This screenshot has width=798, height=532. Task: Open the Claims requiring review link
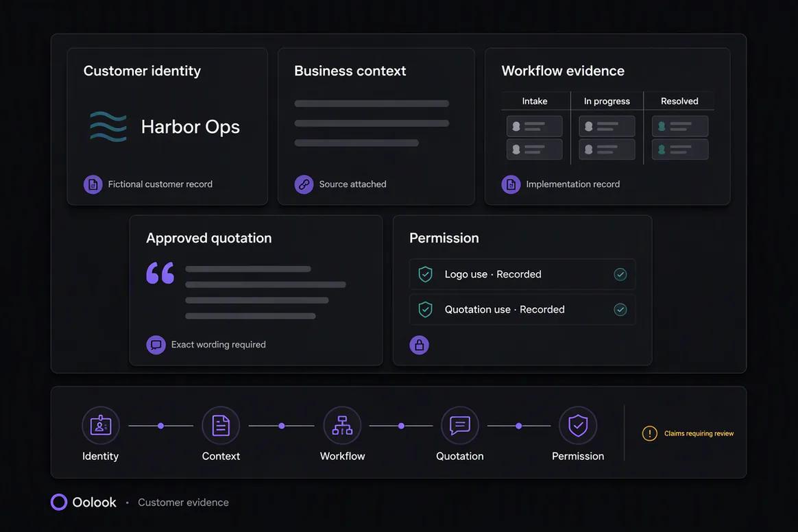click(699, 434)
